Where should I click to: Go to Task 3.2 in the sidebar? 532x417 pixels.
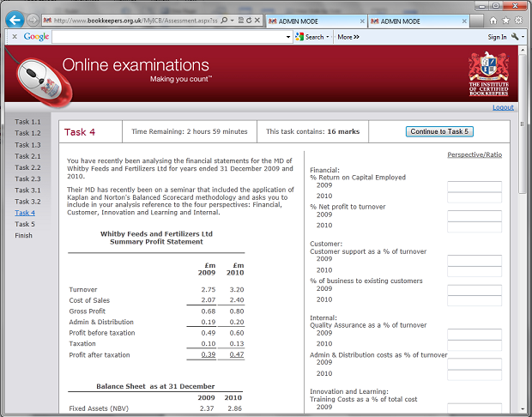27,202
